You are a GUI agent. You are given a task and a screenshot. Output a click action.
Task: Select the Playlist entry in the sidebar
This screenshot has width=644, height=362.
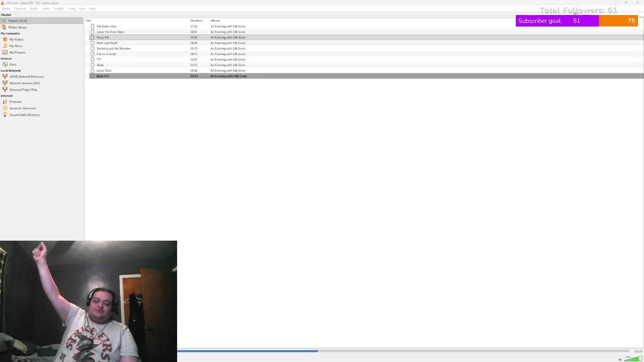tap(42, 21)
